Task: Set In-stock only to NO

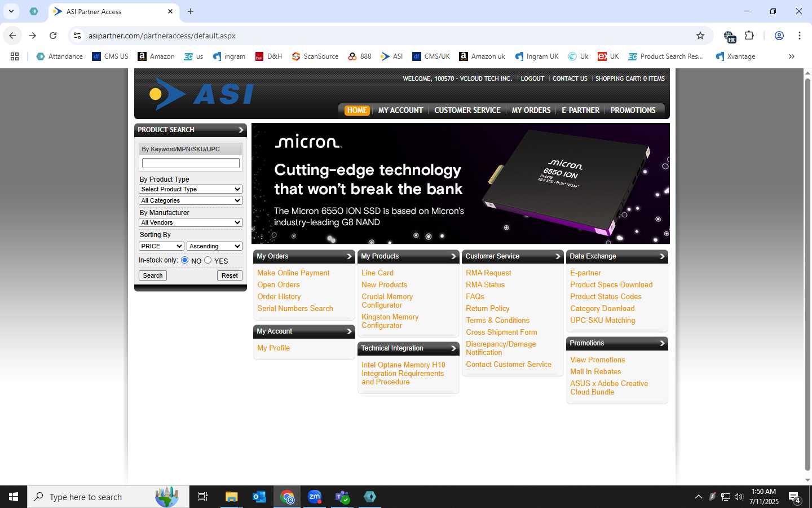Action: [184, 260]
